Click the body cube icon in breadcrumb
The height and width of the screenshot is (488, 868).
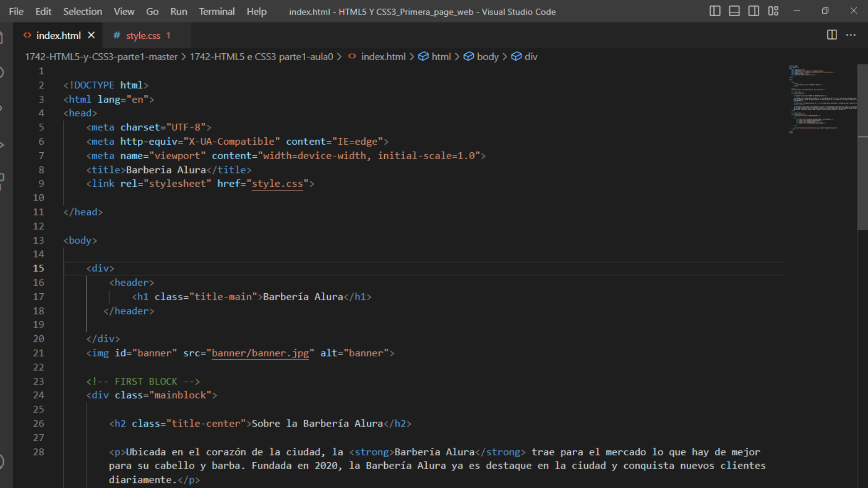(469, 56)
